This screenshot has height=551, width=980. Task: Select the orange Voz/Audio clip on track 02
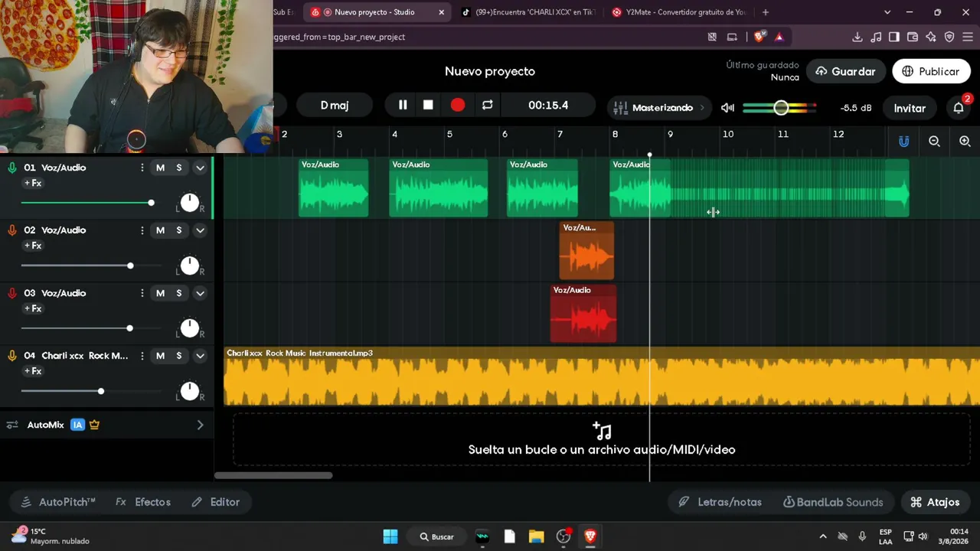click(586, 251)
